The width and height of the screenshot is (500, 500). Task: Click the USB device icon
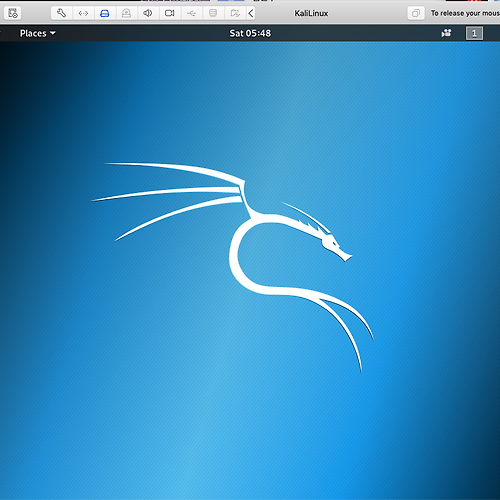[x=191, y=13]
